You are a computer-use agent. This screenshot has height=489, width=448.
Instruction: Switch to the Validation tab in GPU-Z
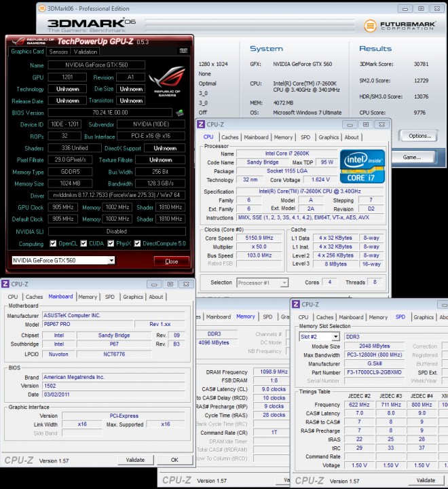[x=86, y=52]
